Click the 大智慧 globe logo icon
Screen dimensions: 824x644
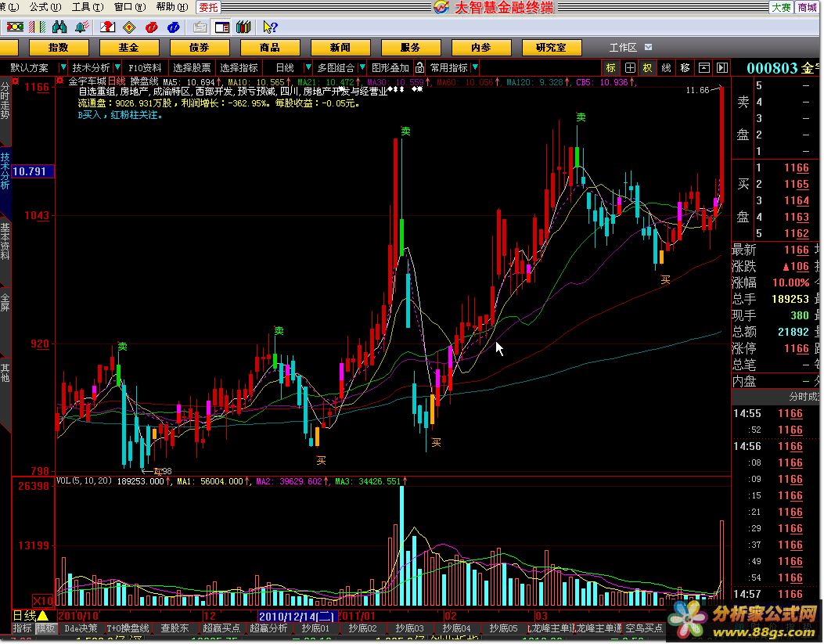click(x=441, y=7)
